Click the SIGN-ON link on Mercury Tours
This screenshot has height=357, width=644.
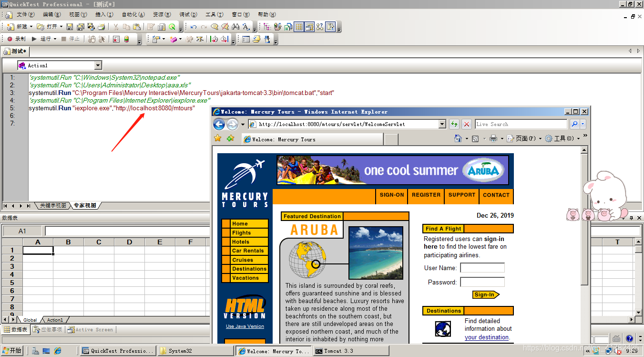(392, 195)
